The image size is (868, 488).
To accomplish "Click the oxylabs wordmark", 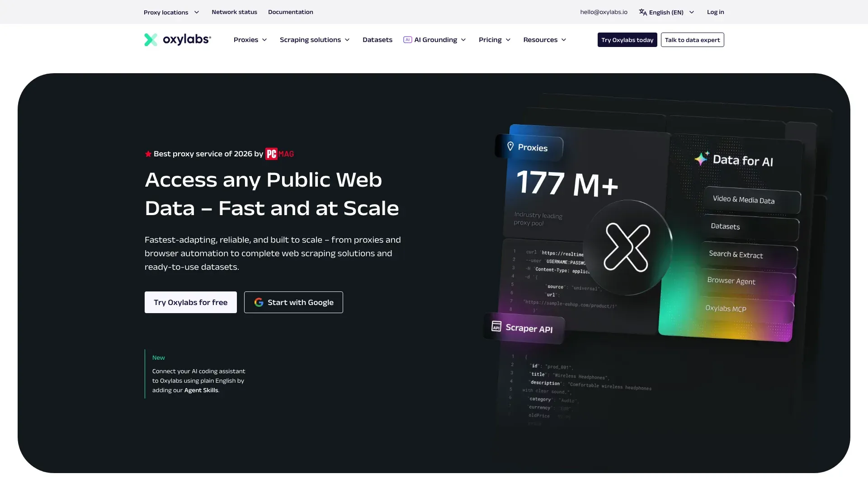I will 187,40.
